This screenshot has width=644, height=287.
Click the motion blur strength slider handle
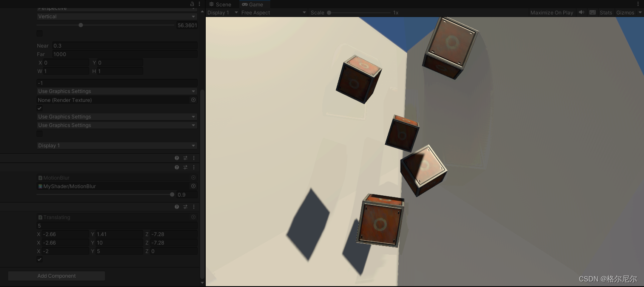click(x=172, y=194)
